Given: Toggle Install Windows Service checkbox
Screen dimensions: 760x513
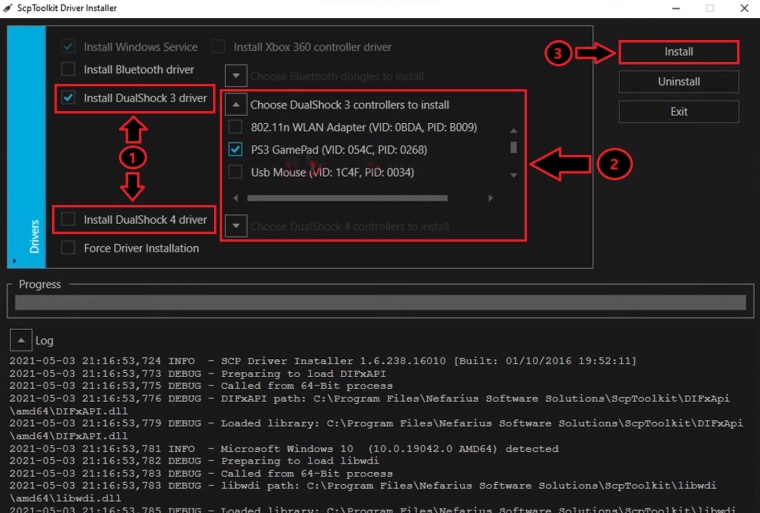Looking at the screenshot, I should coord(68,47).
